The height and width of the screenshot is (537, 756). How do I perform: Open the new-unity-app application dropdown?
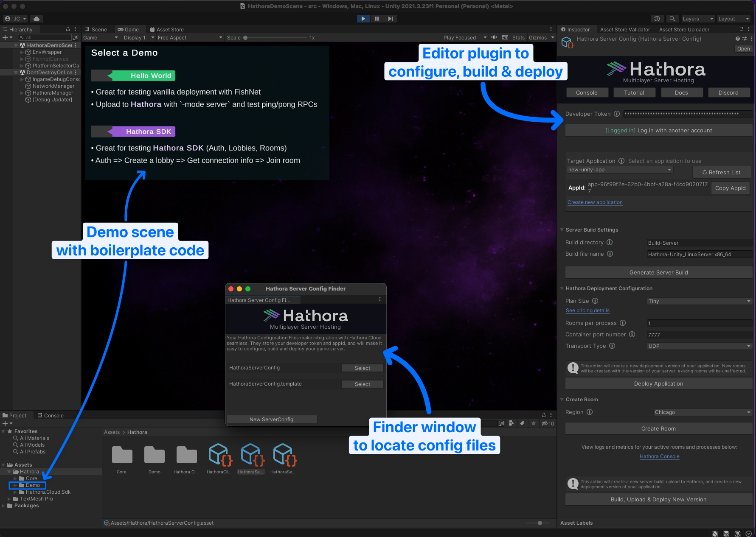pyautogui.click(x=620, y=170)
